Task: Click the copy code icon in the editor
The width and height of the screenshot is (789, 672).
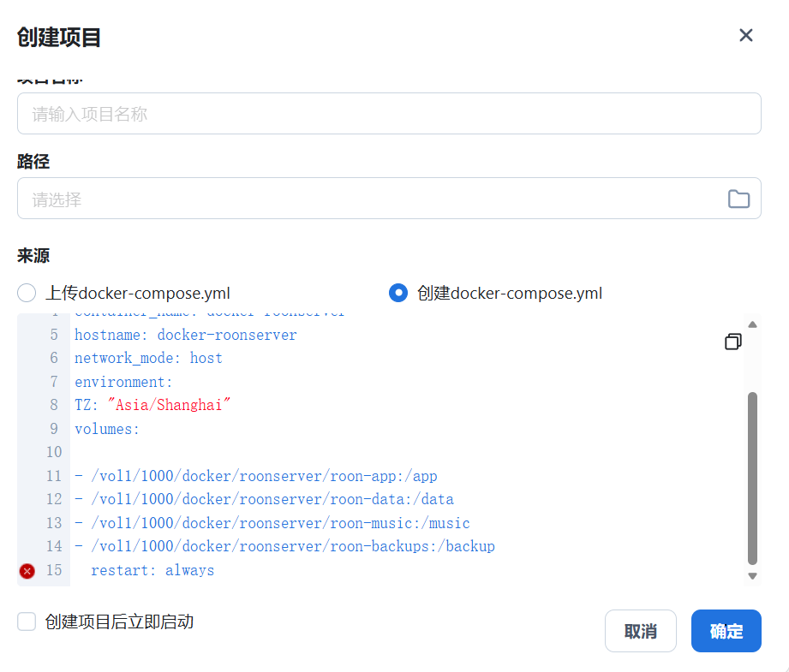Action: [x=732, y=341]
